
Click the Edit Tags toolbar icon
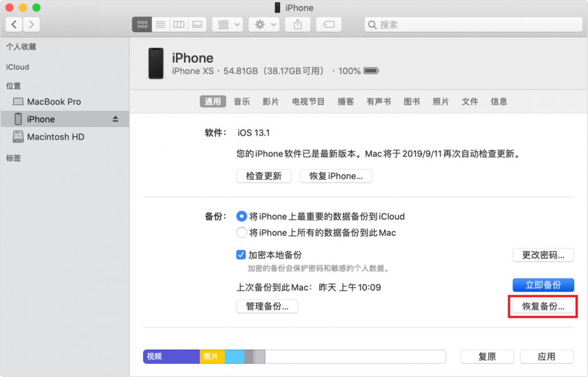[x=329, y=24]
